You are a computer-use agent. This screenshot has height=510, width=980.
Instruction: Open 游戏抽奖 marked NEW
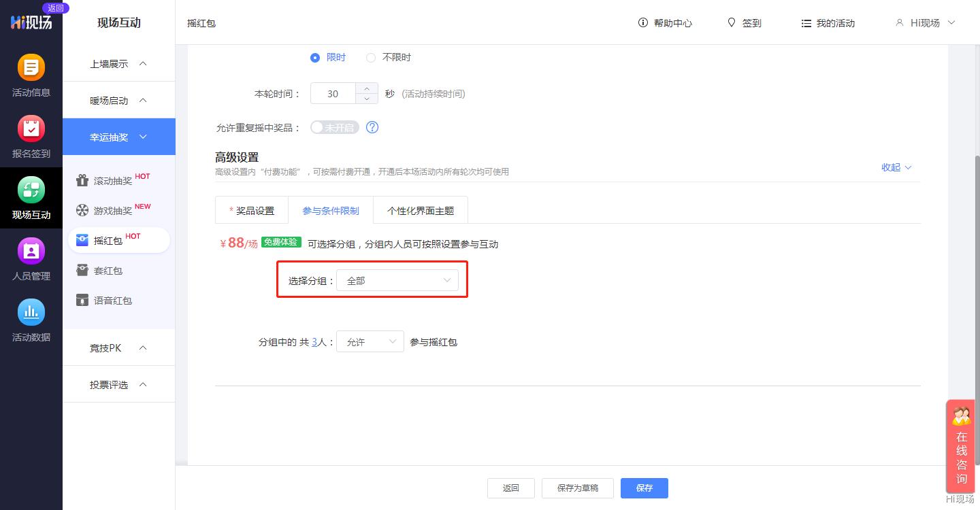114,210
